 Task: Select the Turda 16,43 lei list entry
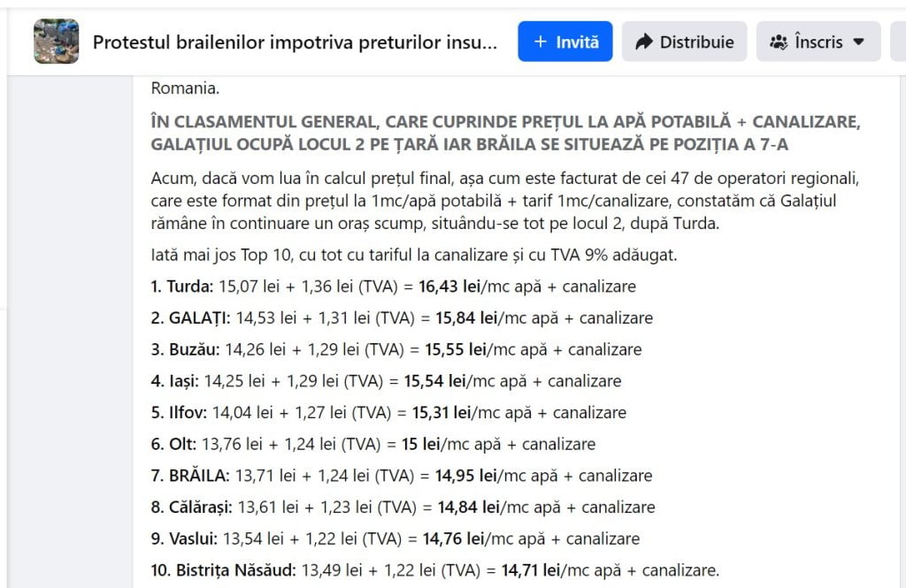point(394,286)
